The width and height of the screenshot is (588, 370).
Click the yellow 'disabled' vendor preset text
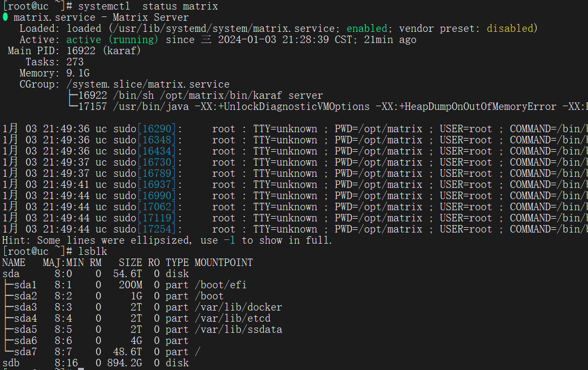click(512, 29)
